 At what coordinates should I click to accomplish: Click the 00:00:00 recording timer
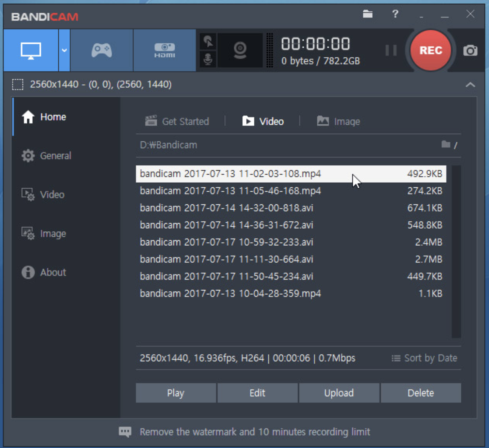click(x=315, y=43)
